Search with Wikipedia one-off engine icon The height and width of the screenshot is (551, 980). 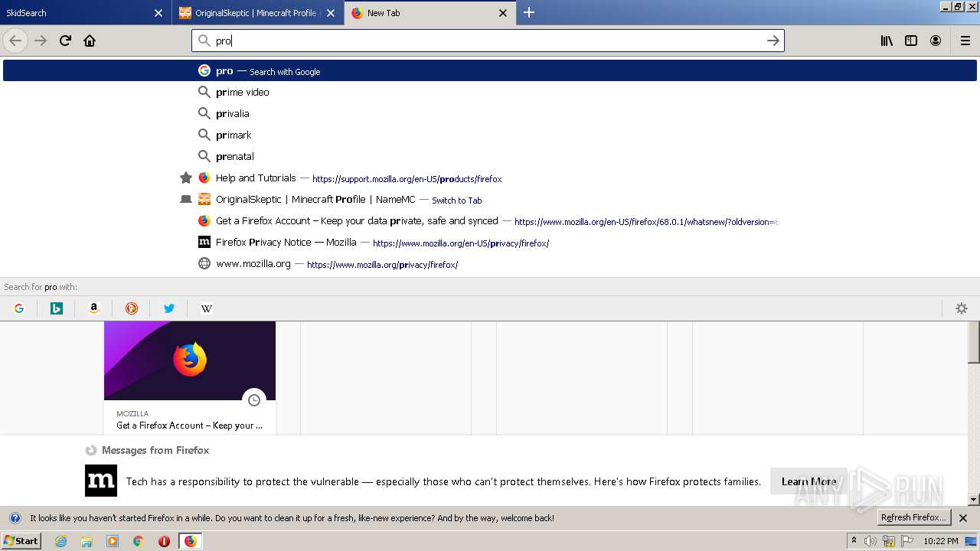tap(207, 308)
